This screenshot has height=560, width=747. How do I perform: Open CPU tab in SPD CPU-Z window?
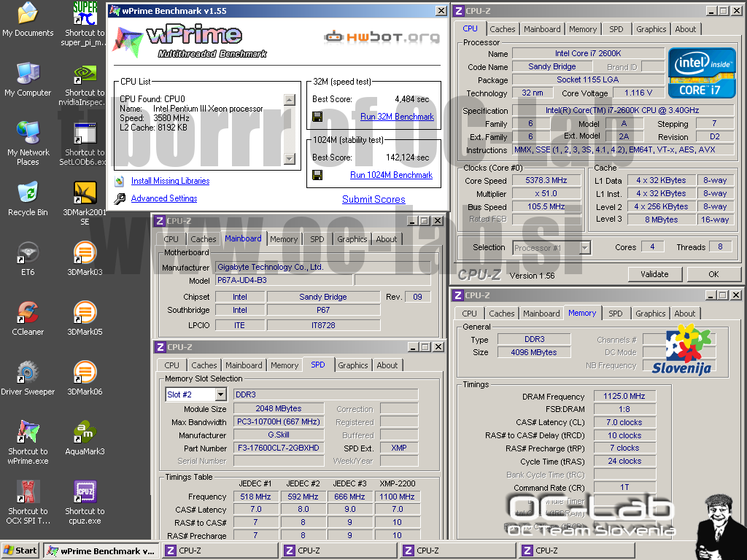[x=171, y=365]
